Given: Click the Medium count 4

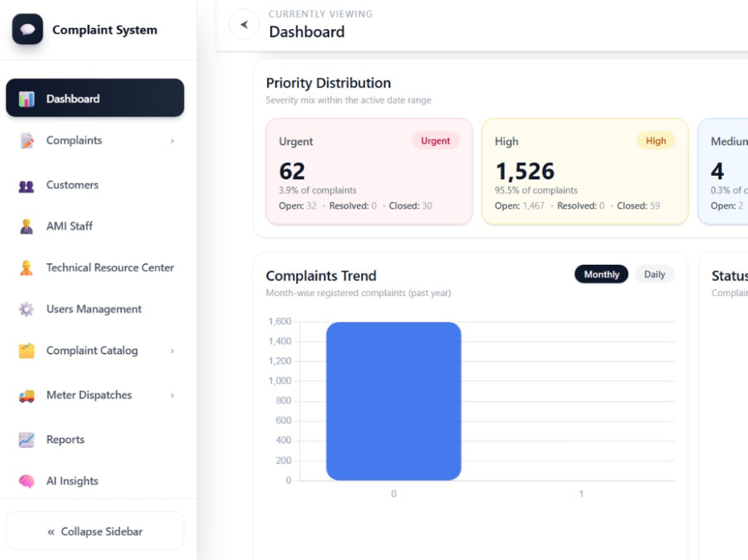Looking at the screenshot, I should point(717,170).
